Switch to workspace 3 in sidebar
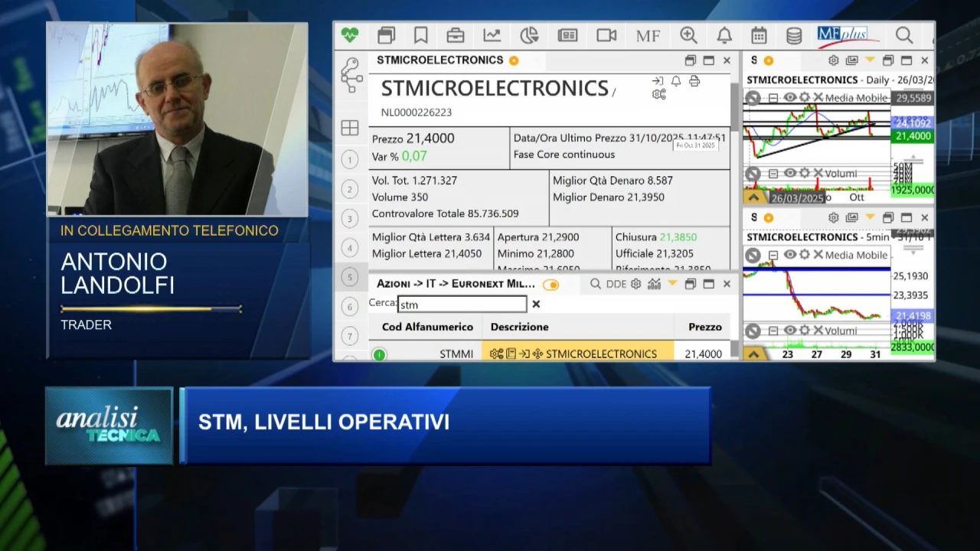 coord(350,219)
